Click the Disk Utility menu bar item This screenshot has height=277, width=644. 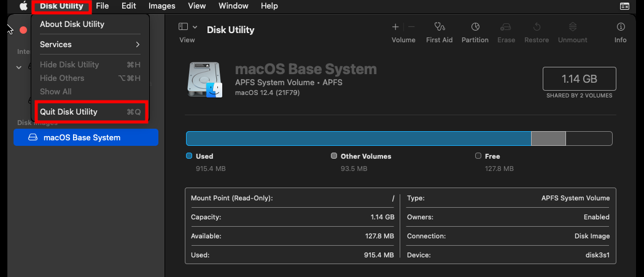61,6
